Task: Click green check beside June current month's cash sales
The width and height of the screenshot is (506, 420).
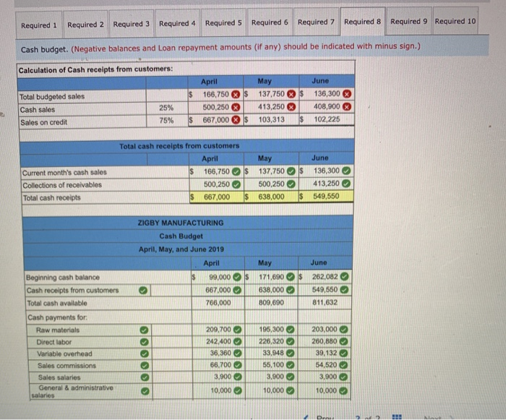Action: [346, 171]
